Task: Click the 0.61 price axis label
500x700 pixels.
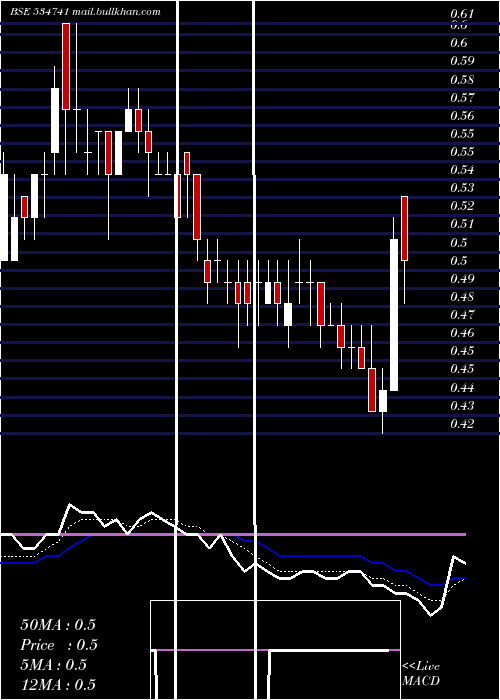Action: click(x=462, y=14)
